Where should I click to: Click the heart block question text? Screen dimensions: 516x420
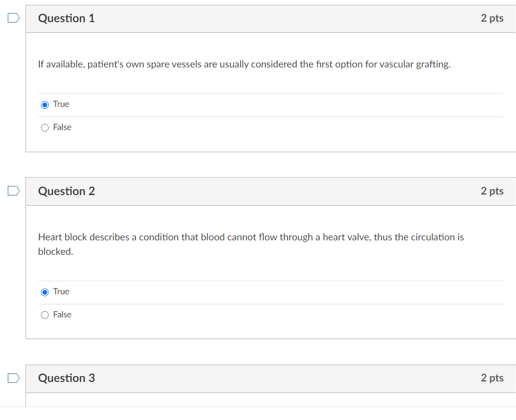point(251,244)
